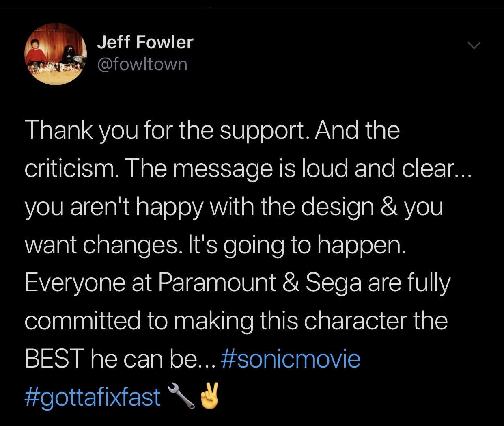Click the word "committed" in the tweet
504x426 pixels.
pyautogui.click(x=82, y=321)
